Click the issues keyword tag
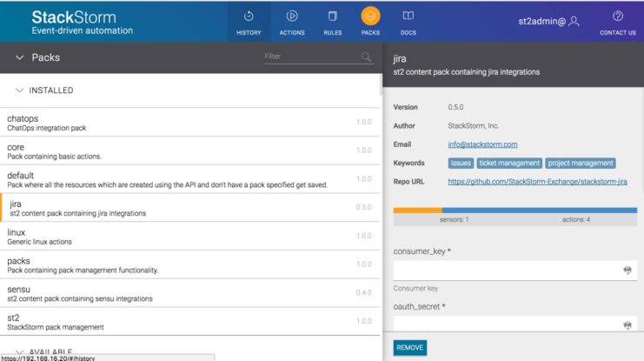 click(461, 164)
